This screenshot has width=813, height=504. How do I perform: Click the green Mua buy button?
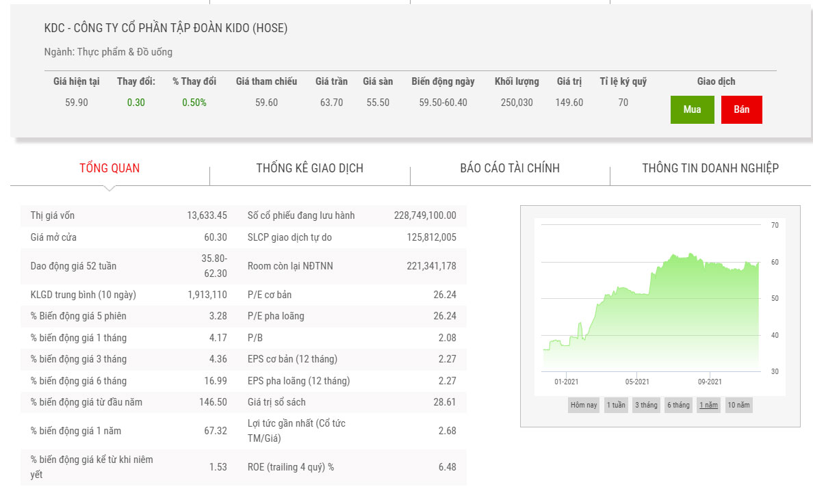692,109
